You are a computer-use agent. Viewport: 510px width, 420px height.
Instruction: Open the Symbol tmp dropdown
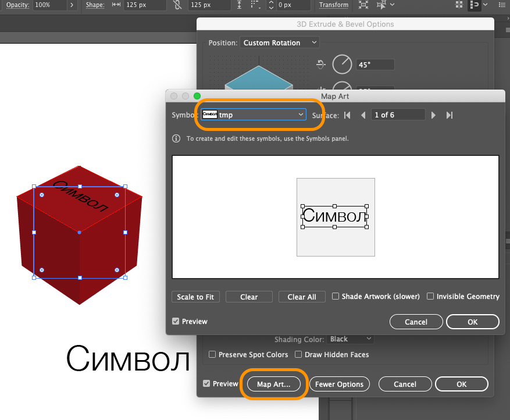254,115
